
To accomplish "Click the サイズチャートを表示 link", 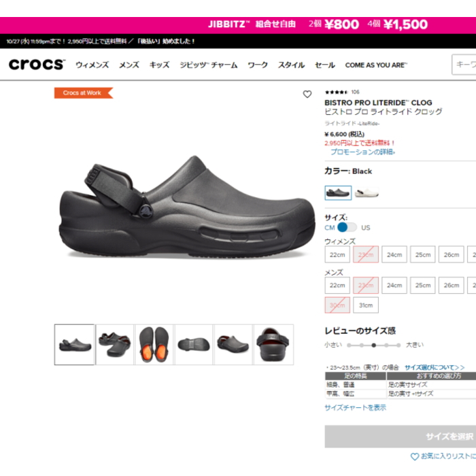I will [x=355, y=407].
